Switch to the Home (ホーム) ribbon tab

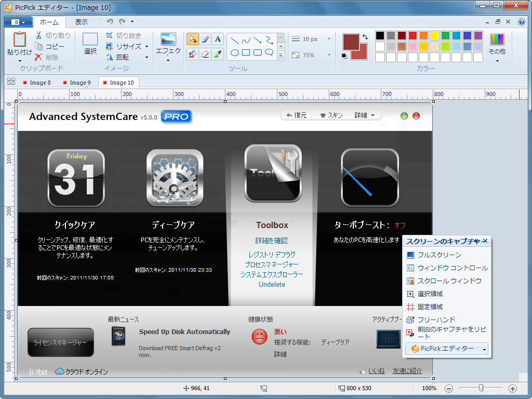(x=49, y=22)
